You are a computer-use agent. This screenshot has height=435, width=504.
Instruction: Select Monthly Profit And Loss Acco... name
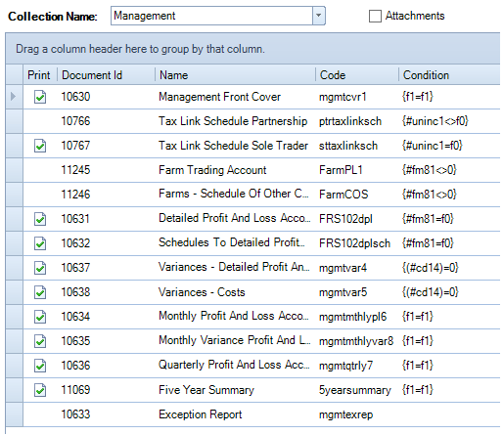click(234, 316)
